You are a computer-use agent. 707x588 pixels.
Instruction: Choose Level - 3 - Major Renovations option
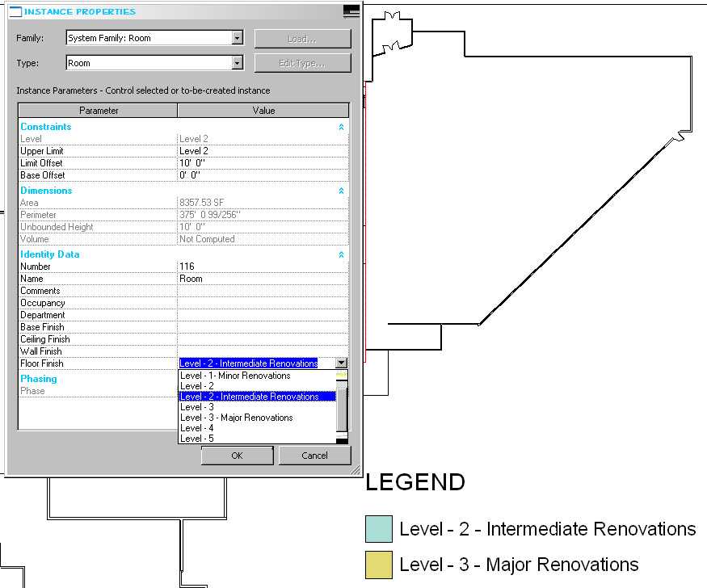(237, 418)
